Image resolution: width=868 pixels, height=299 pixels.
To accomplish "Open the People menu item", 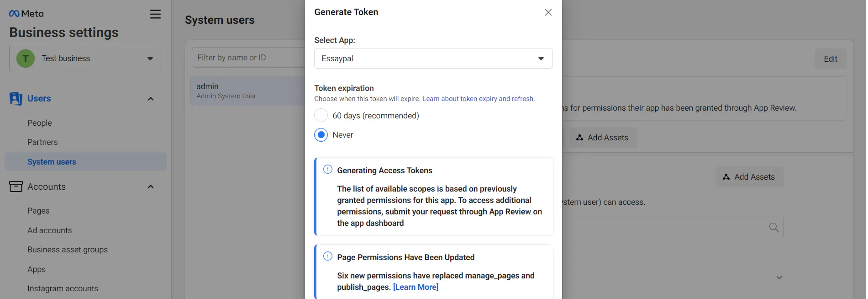I will click(40, 123).
